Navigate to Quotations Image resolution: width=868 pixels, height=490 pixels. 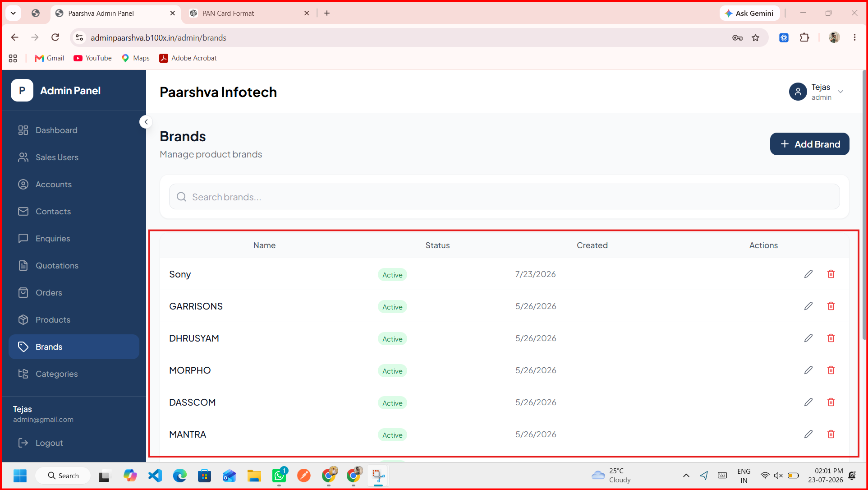coord(74,266)
